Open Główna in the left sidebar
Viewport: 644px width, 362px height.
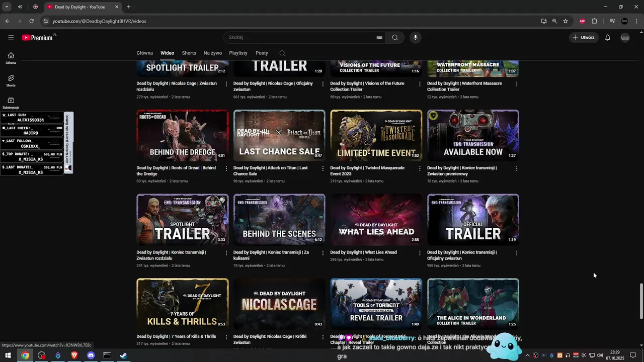point(11,58)
